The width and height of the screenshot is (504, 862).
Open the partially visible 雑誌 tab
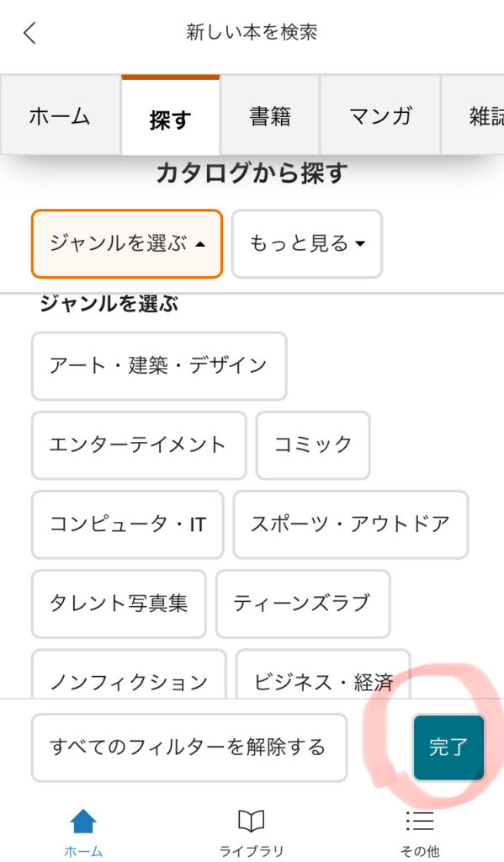(473, 115)
